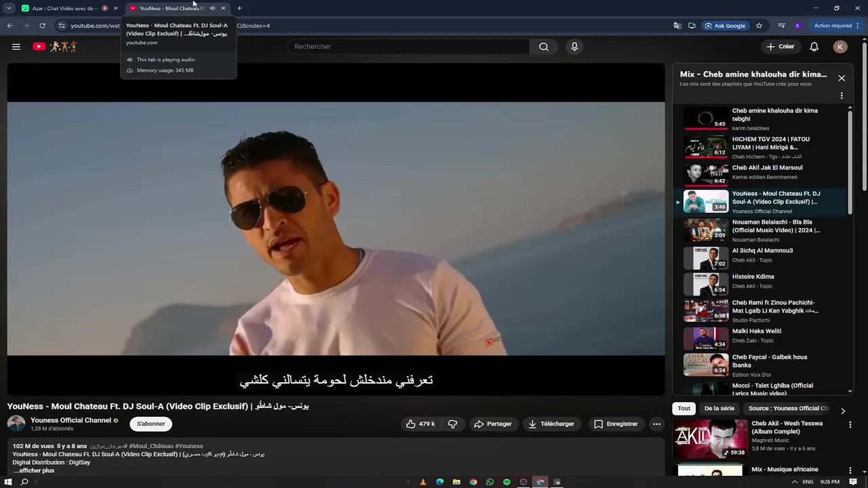Select De la série filter chip
Image resolution: width=868 pixels, height=488 pixels.
tap(719, 409)
